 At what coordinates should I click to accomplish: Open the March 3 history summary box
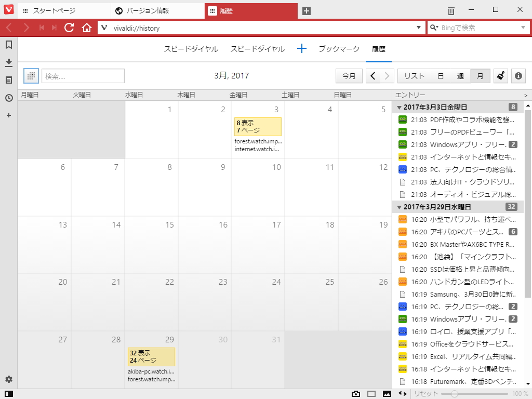click(x=258, y=127)
